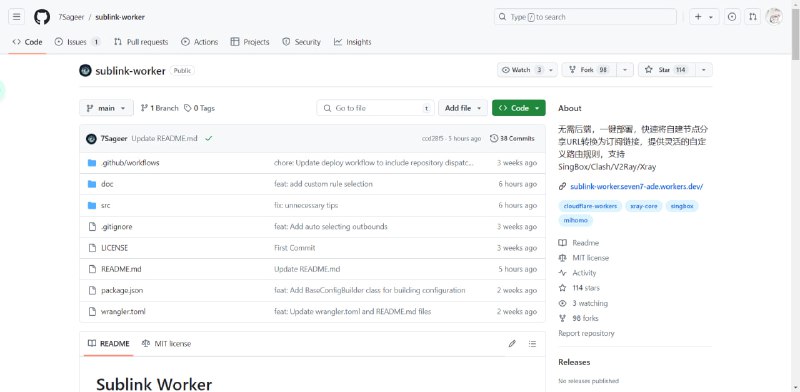Open the Insights tab
The image size is (800, 392).
[x=353, y=42]
